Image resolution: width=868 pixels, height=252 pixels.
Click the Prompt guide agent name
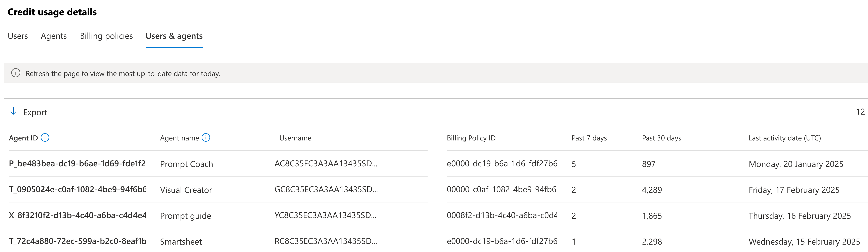[x=185, y=216]
